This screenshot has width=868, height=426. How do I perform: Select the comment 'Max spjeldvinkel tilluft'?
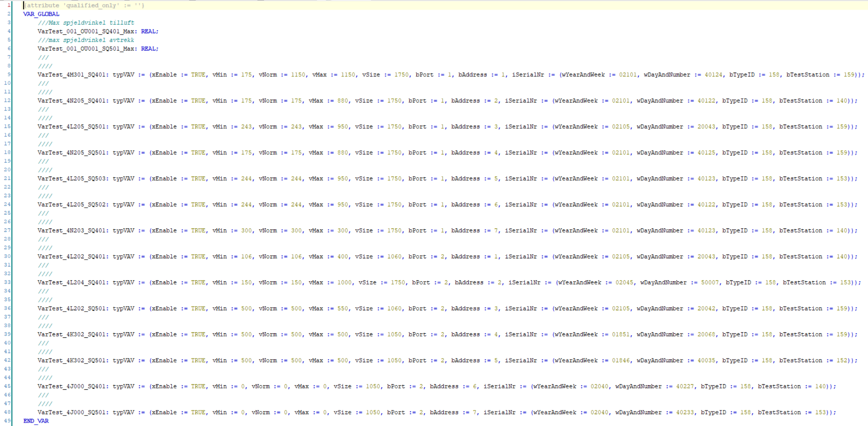(87, 23)
